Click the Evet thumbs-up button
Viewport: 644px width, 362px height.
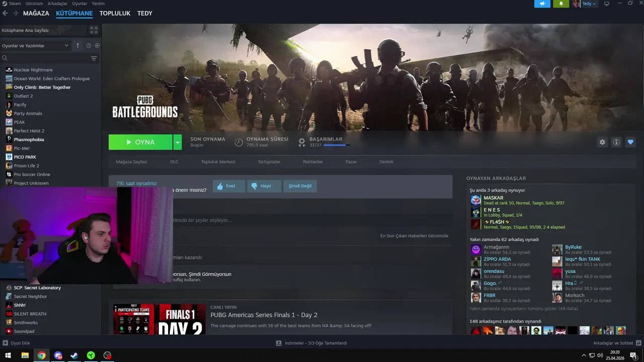[x=229, y=186]
